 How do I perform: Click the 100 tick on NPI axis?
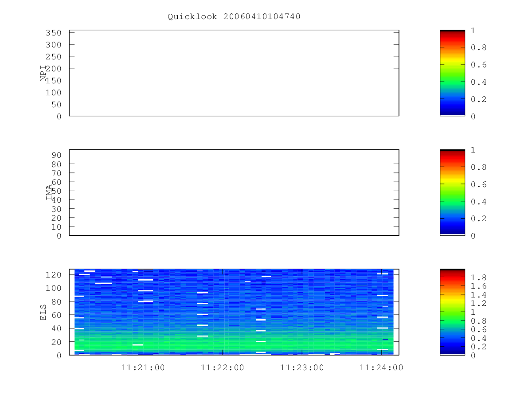(53, 92)
